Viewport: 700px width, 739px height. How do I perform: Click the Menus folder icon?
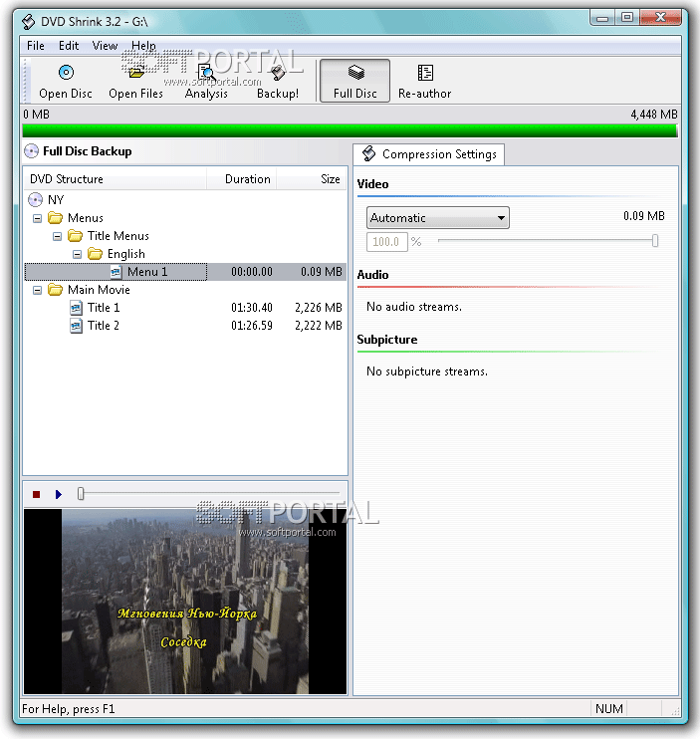pos(55,218)
